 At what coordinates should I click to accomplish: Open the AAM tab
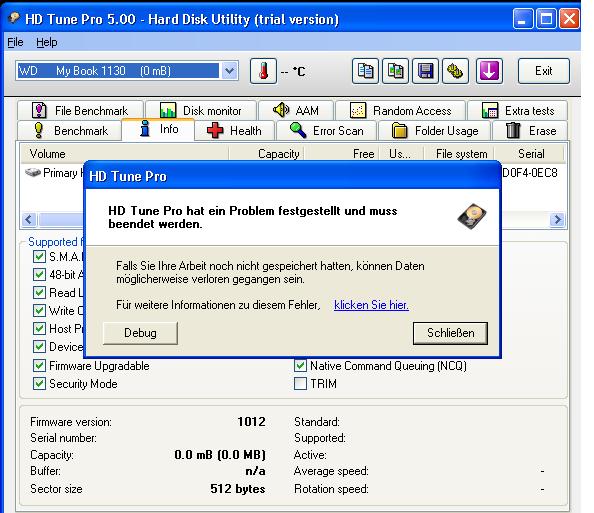point(296,111)
